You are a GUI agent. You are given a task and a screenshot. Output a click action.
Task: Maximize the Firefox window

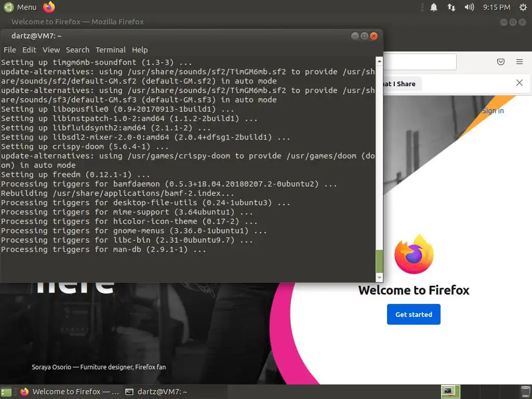pyautogui.click(x=513, y=22)
